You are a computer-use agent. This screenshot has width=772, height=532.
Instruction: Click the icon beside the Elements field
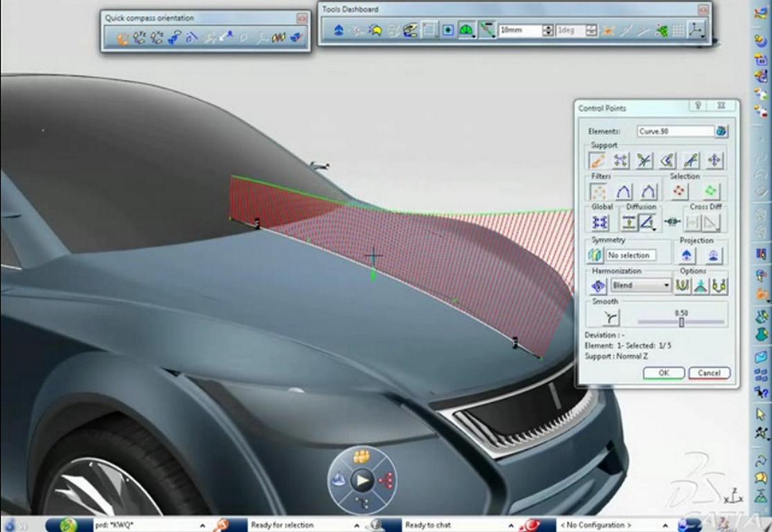tap(721, 132)
